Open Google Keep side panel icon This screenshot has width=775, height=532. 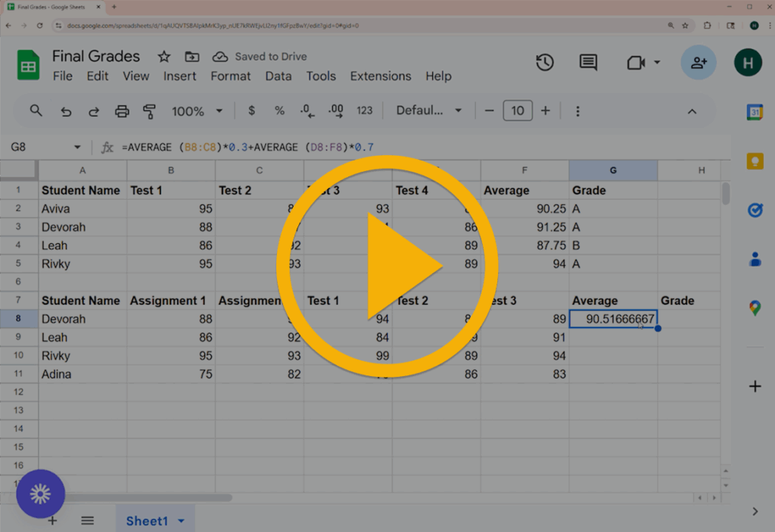coord(755,161)
